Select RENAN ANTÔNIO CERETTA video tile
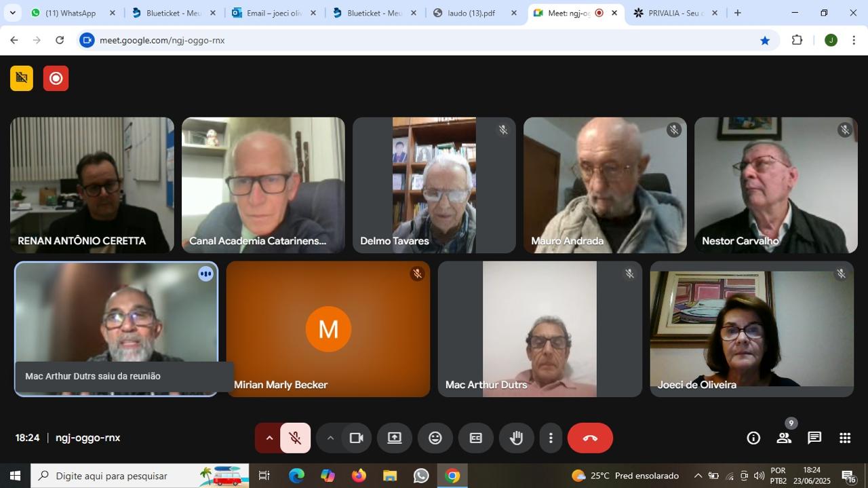 coord(92,185)
